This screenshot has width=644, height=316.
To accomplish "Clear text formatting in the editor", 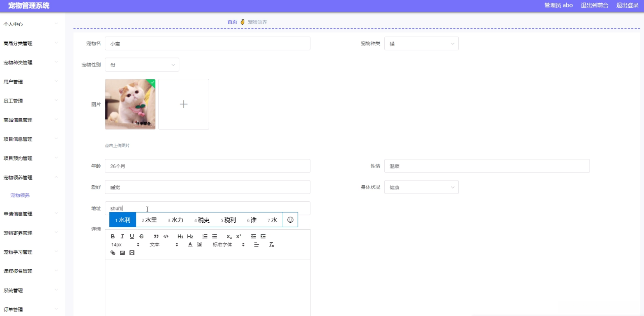I will tap(272, 244).
